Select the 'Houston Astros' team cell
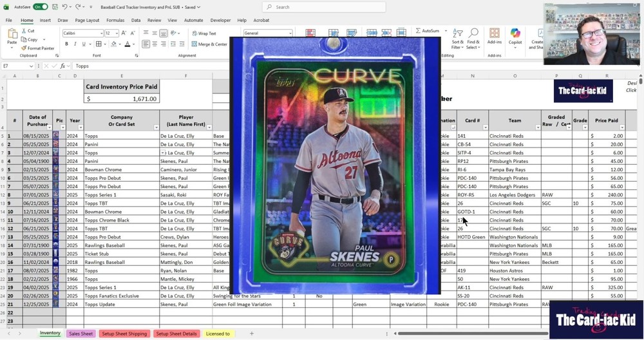 515,270
